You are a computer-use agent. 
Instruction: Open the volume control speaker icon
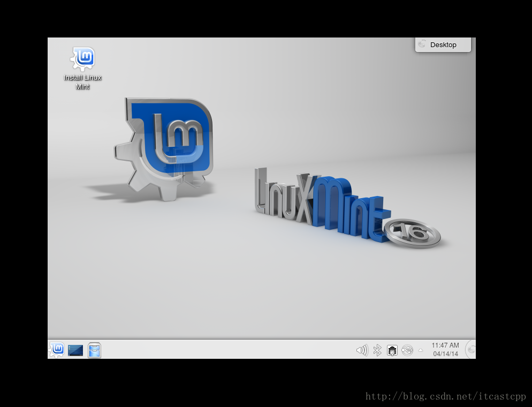point(362,350)
